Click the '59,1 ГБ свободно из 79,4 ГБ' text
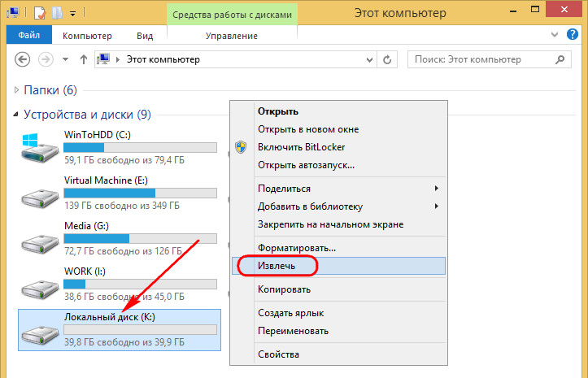Screen dimensions: 588x378 pyautogui.click(x=124, y=160)
